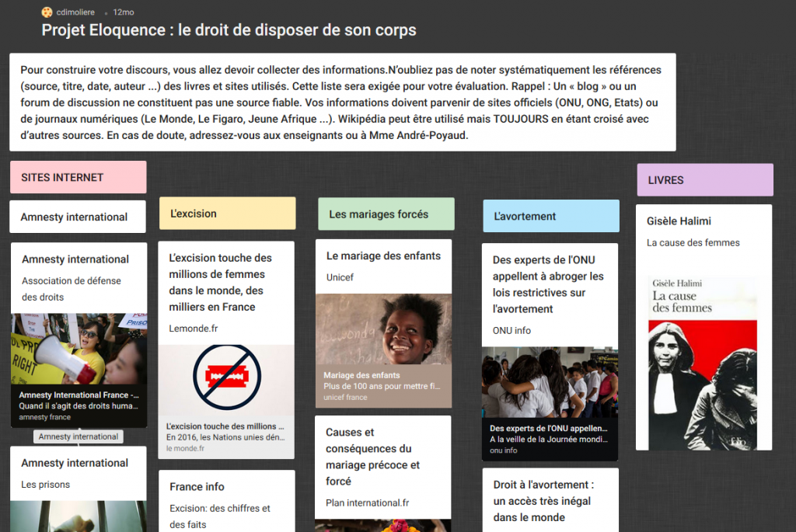Click the cdimoliere avatar icon
The width and height of the screenshot is (796, 532).
click(47, 12)
